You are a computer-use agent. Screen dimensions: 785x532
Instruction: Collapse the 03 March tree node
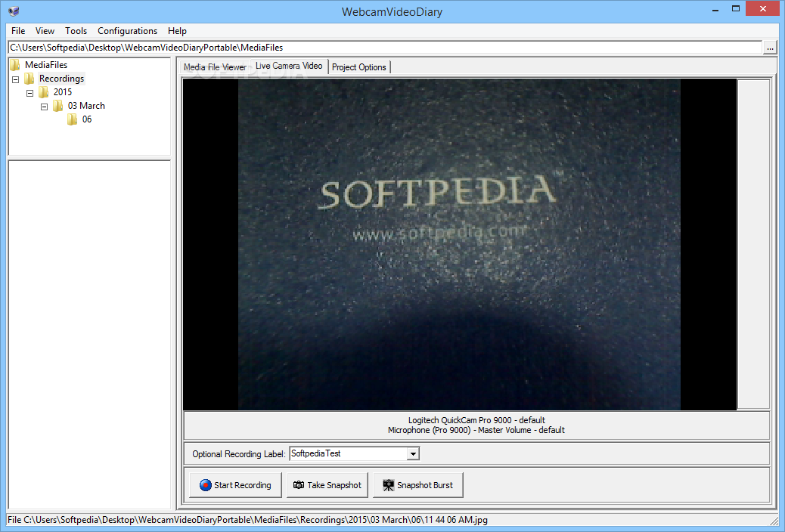point(44,107)
